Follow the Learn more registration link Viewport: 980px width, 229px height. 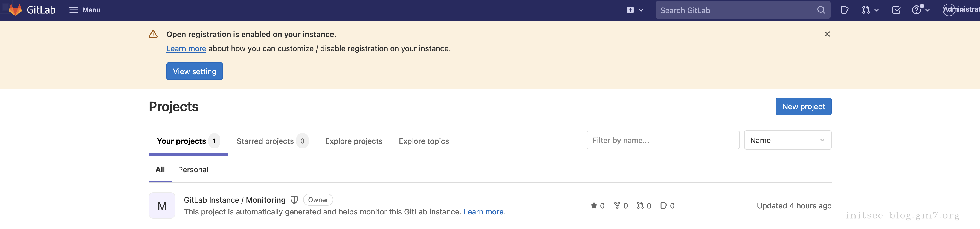click(x=186, y=49)
